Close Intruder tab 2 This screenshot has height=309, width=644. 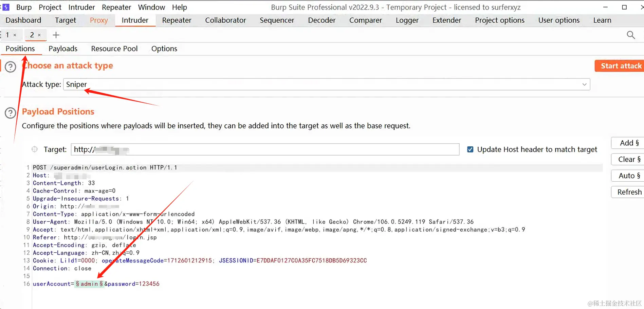39,35
